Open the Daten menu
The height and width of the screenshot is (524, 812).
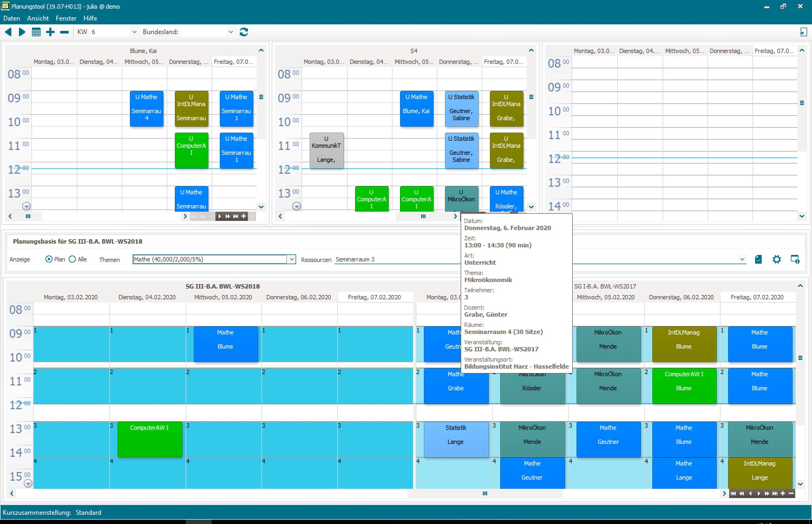pos(12,18)
